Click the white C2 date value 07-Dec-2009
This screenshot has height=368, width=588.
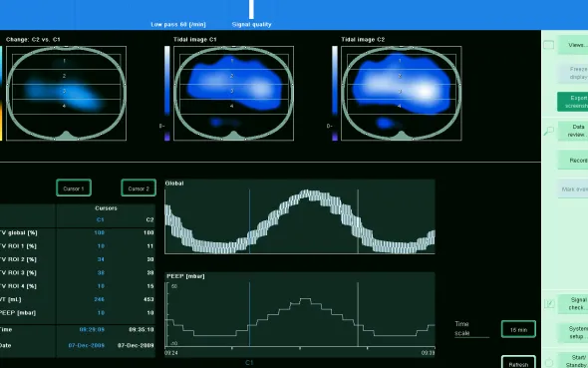(x=136, y=345)
